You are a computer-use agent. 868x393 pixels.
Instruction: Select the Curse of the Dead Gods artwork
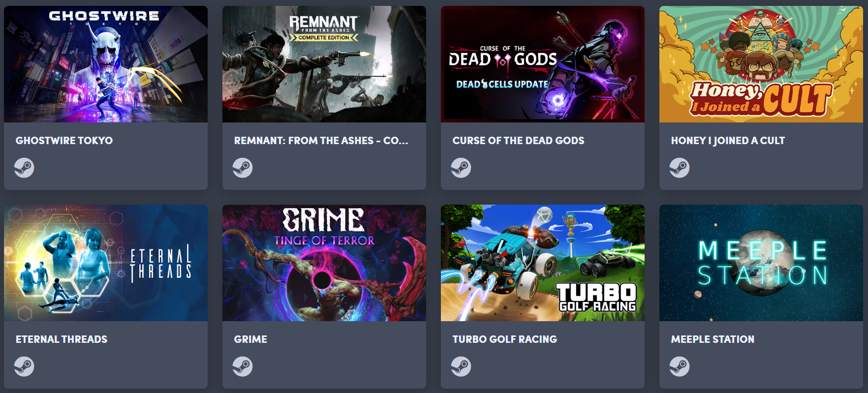[x=543, y=64]
